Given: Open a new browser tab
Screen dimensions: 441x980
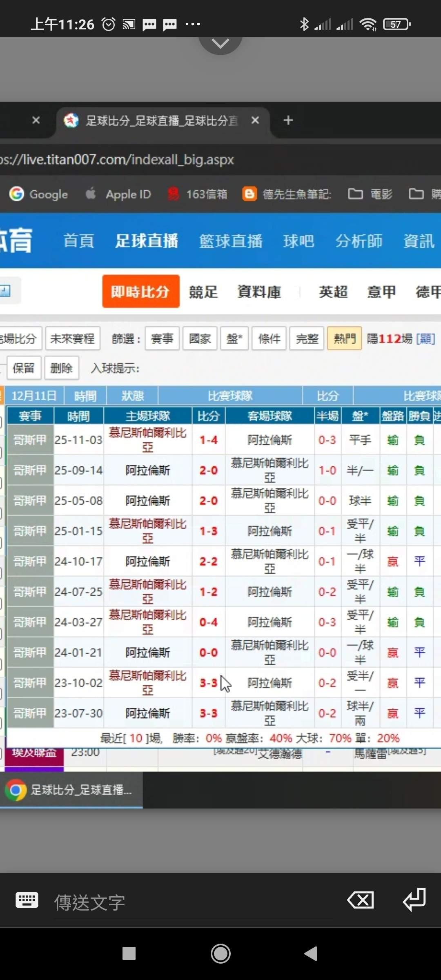Looking at the screenshot, I should [x=288, y=120].
